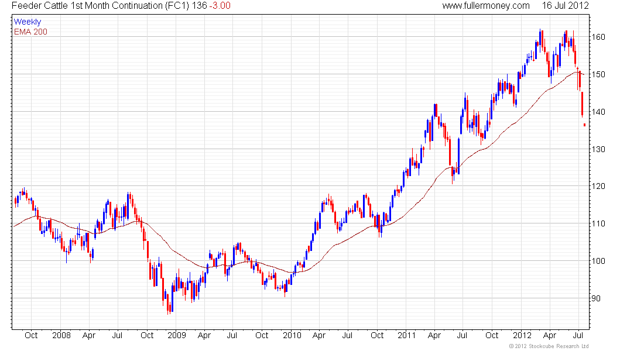Click the 100 price axis label
Image resolution: width=644 pixels, height=351 pixels.
coord(599,261)
